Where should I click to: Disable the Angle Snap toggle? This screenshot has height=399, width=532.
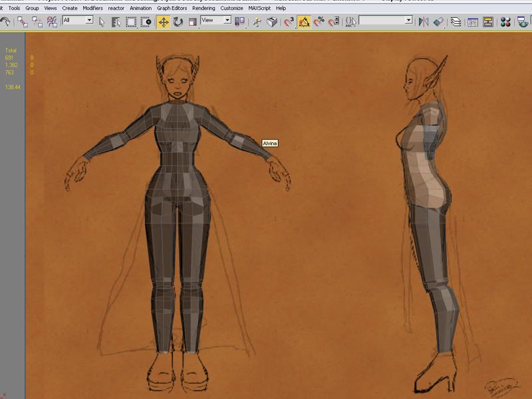click(304, 21)
